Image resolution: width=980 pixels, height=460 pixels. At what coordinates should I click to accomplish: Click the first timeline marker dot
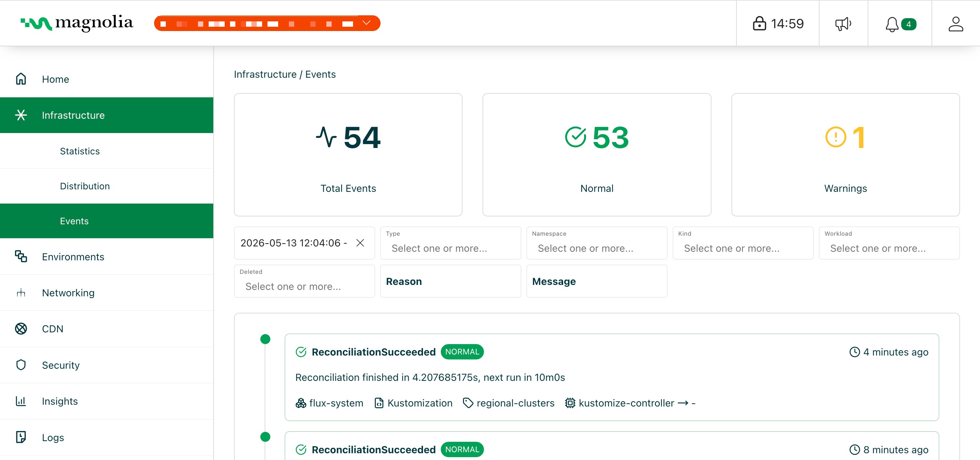click(x=265, y=339)
